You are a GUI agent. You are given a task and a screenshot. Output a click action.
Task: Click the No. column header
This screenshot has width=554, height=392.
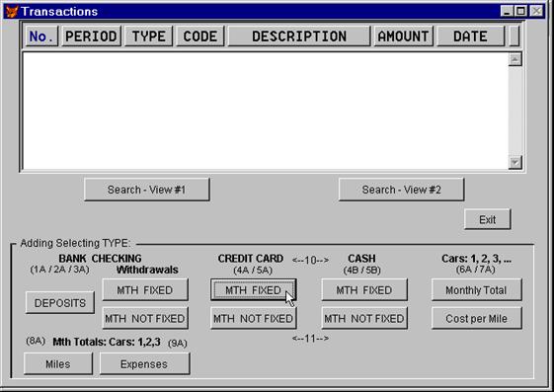pos(41,36)
